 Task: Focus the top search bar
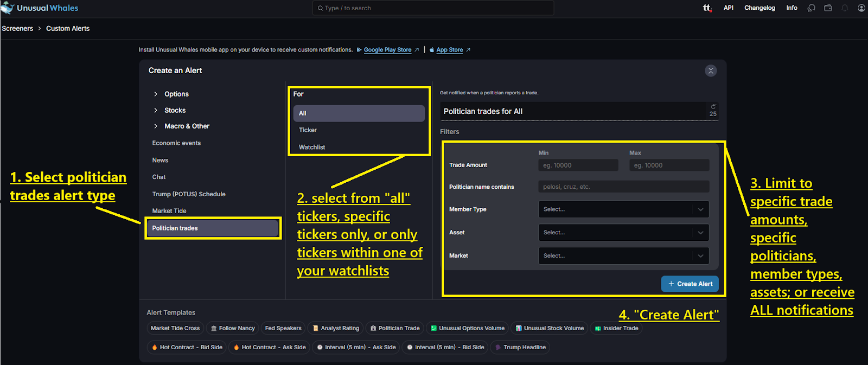433,8
